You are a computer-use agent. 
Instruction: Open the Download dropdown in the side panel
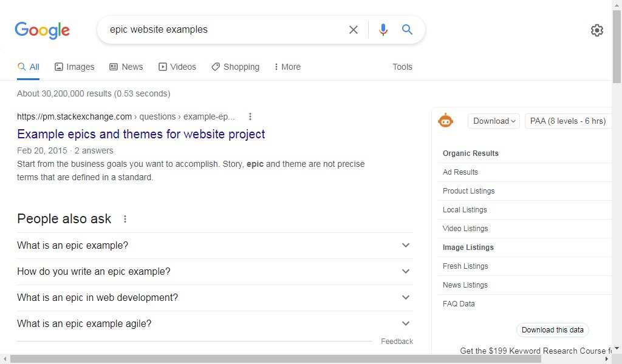point(493,121)
